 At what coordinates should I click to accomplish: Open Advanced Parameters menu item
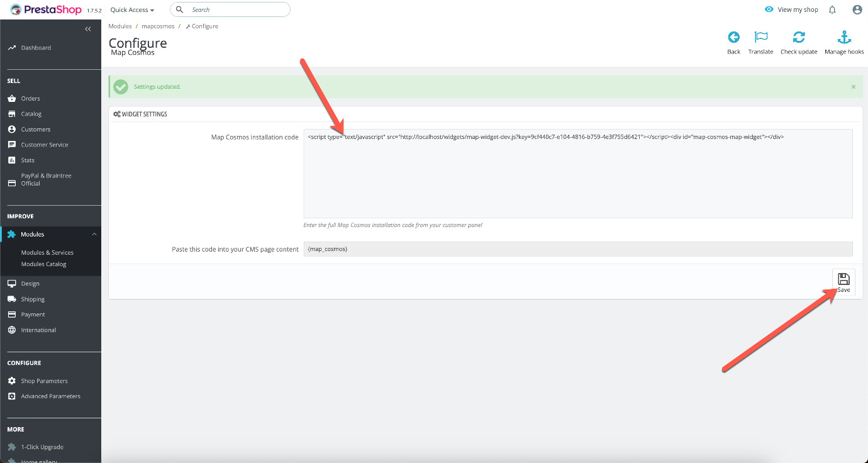pos(50,396)
